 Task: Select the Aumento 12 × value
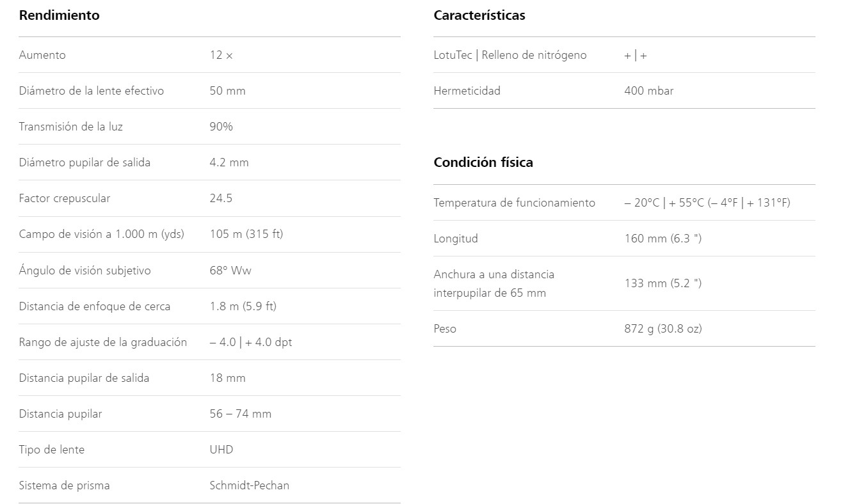(221, 55)
